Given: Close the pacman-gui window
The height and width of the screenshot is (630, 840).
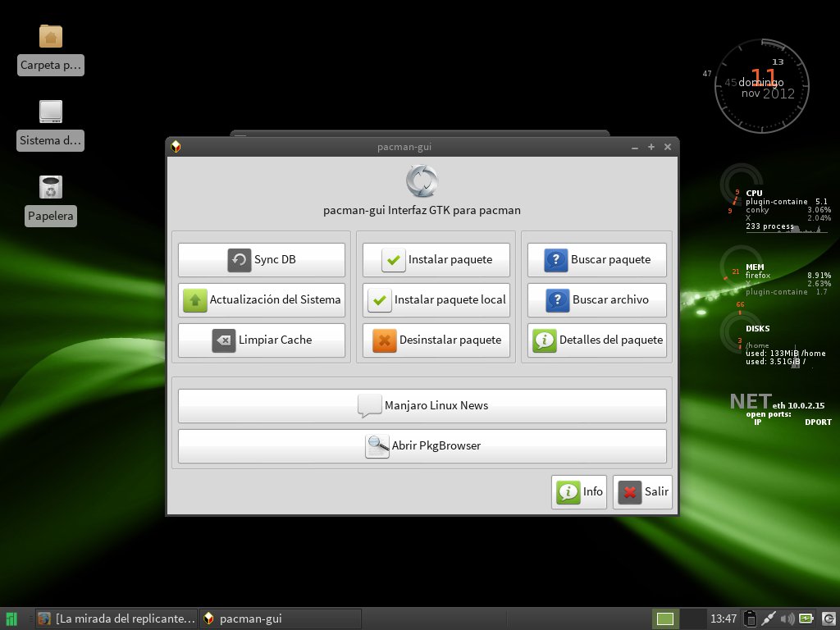Looking at the screenshot, I should point(668,147).
